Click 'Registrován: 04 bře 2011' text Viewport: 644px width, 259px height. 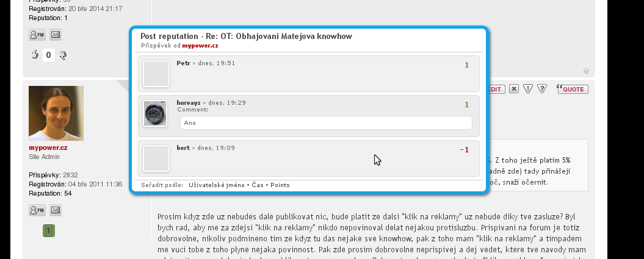[76, 185]
